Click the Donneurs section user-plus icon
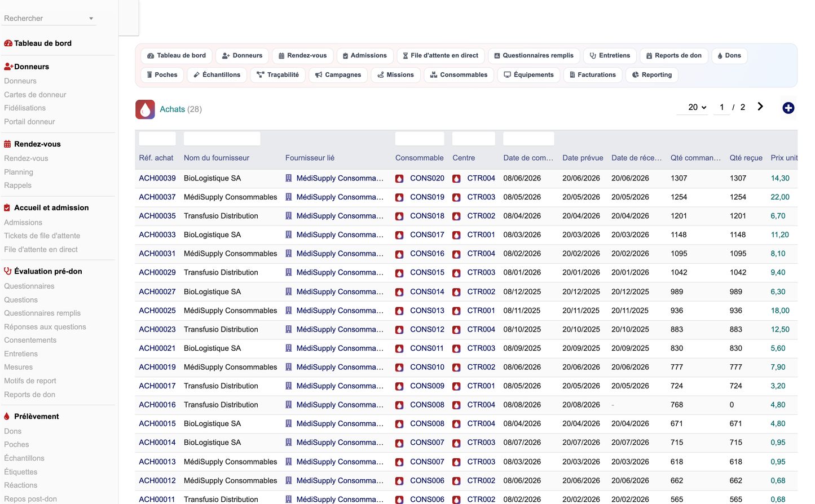This screenshot has height=504, width=815. tap(8, 67)
